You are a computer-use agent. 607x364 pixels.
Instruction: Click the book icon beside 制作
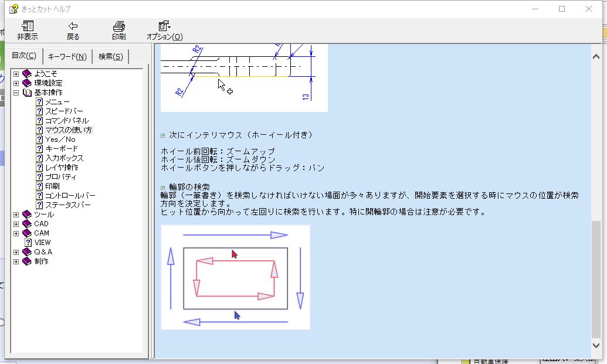[27, 261]
